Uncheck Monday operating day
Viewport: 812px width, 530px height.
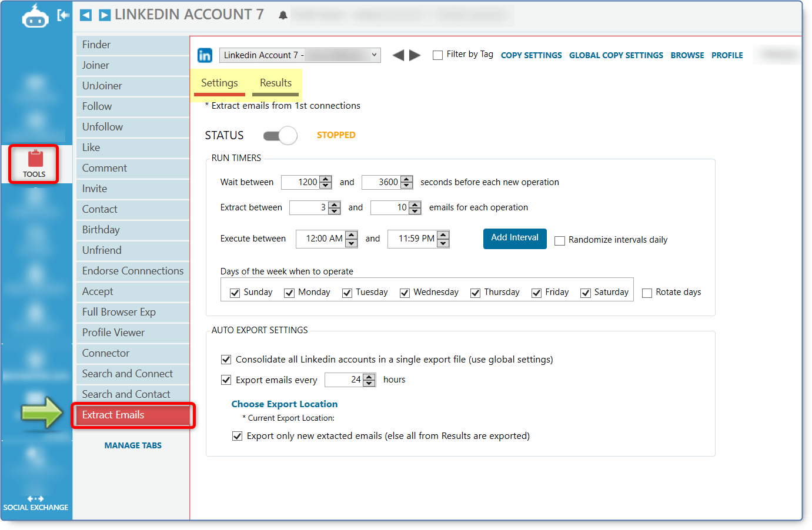[x=289, y=293]
